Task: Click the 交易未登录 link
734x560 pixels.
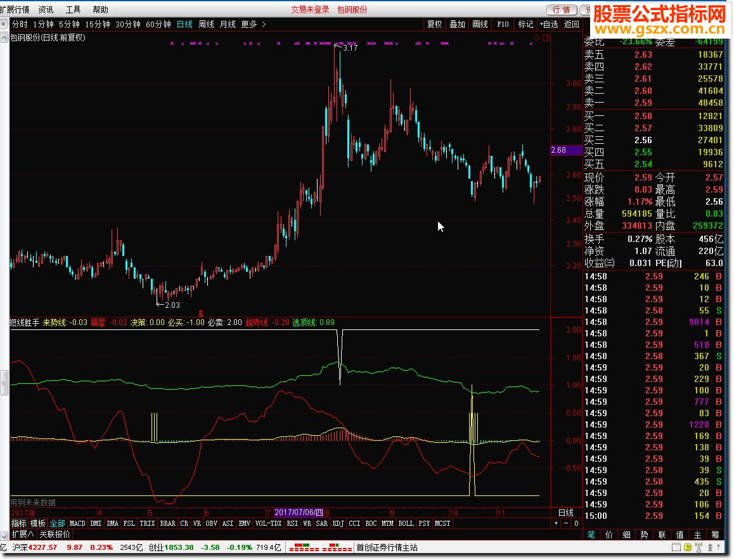Action: click(310, 10)
